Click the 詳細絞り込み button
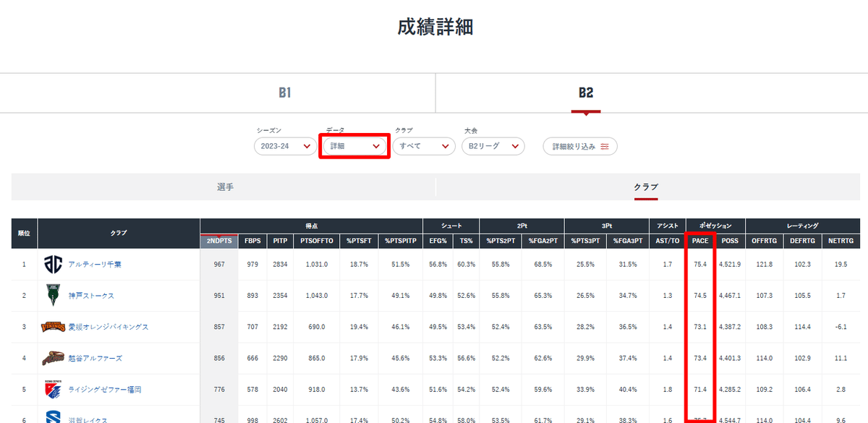This screenshot has width=868, height=423. pos(580,146)
